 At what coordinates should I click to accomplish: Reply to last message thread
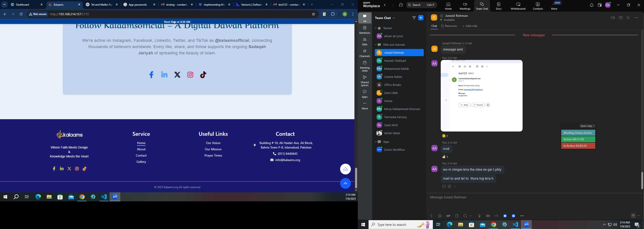tap(444, 186)
